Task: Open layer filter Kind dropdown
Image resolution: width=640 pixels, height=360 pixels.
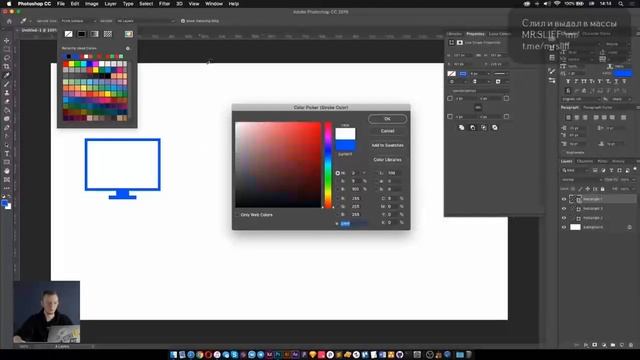Action: pyautogui.click(x=576, y=170)
